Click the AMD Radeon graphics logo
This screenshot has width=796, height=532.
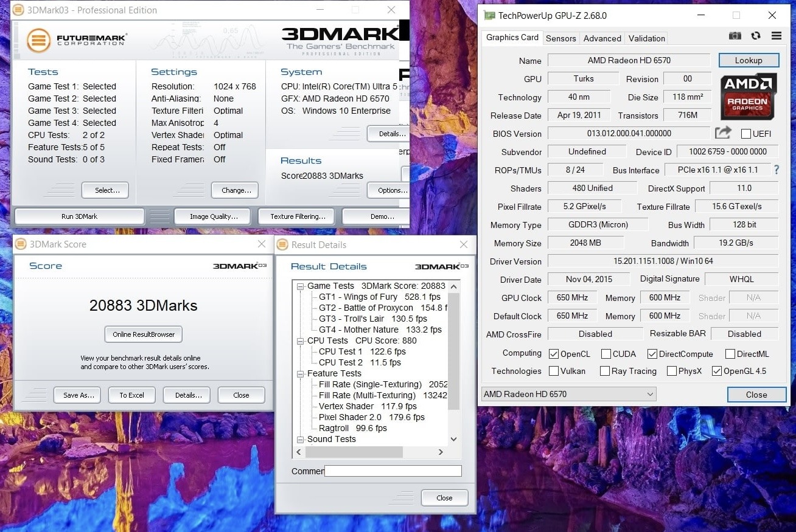(x=749, y=97)
